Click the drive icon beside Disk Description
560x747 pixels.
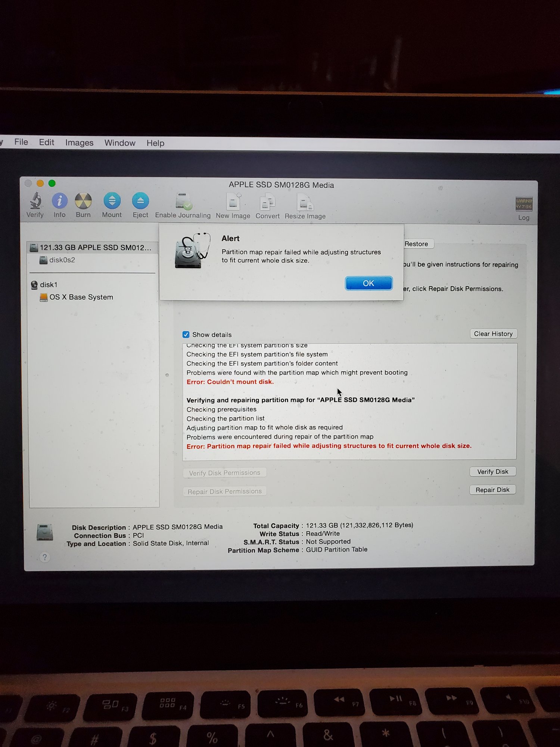click(x=45, y=532)
